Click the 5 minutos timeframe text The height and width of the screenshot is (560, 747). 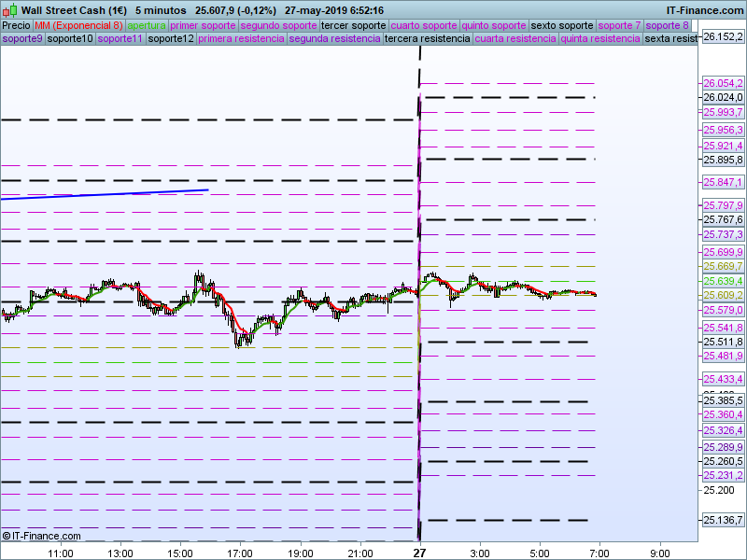(161, 10)
